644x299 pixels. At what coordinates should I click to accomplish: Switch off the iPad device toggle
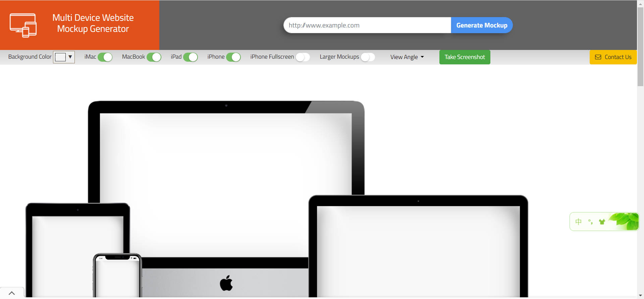(191, 57)
